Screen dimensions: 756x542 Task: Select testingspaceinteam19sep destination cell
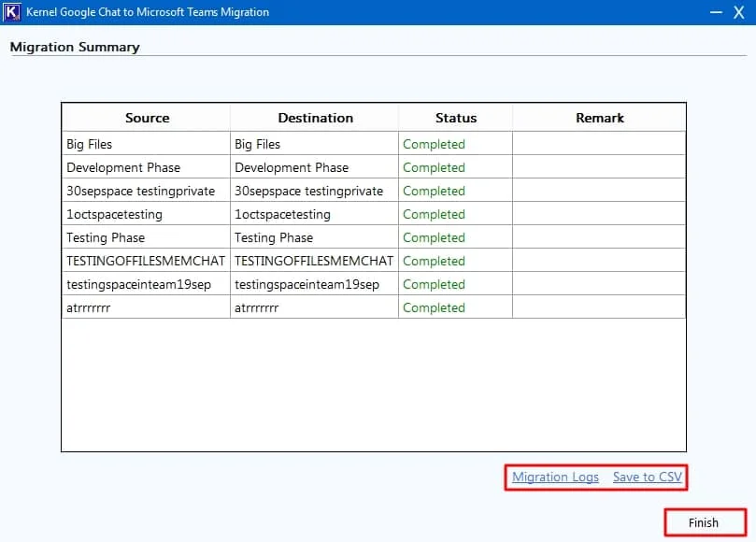[315, 284]
